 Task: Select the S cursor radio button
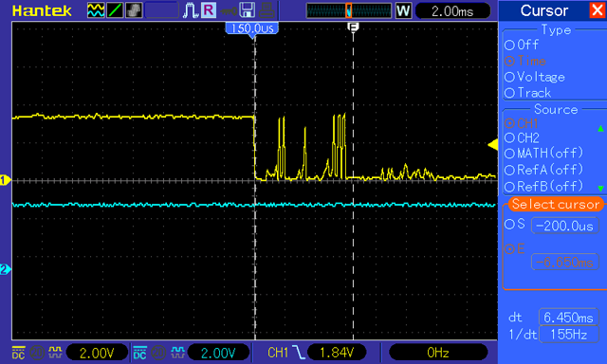(509, 224)
